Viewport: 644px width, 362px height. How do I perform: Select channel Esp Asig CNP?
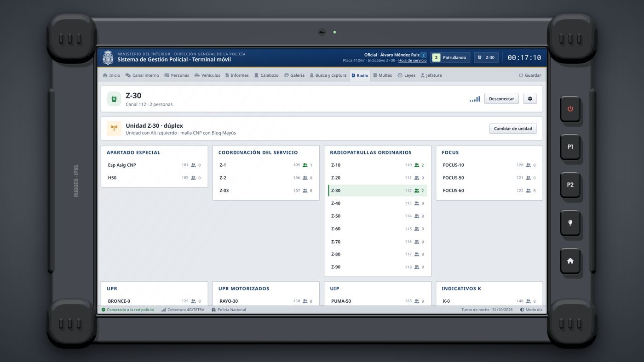point(154,165)
